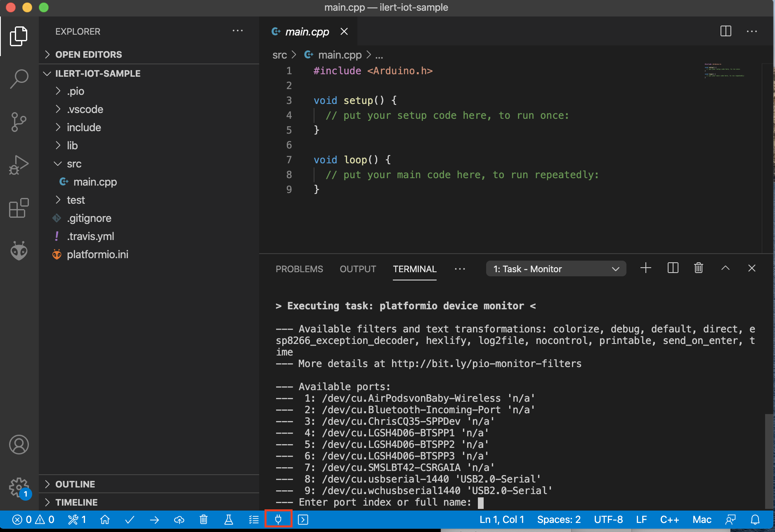Clean the build using the trash icon
Screen dimensions: 775x532
(203, 520)
